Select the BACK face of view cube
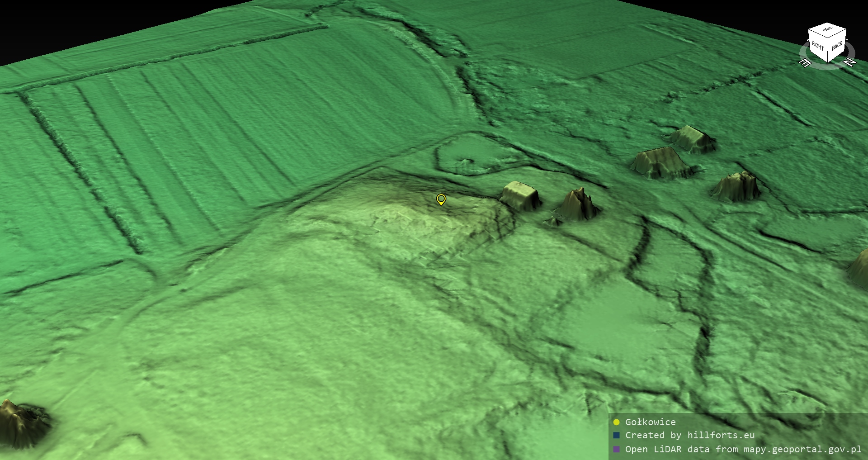Screen dimensions: 868x460 pyautogui.click(x=837, y=46)
